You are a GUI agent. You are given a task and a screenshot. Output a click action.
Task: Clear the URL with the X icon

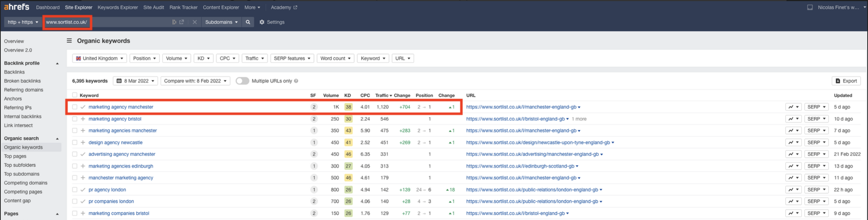(x=195, y=22)
